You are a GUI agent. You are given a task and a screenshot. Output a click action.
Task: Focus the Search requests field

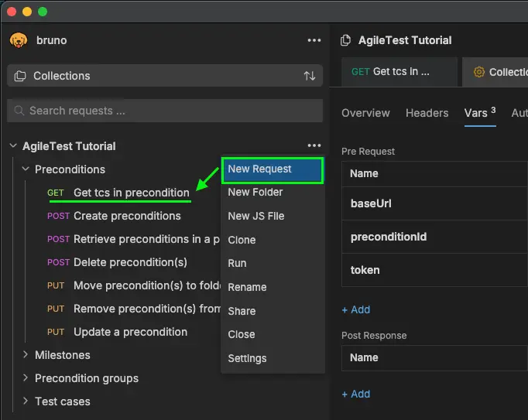click(165, 111)
